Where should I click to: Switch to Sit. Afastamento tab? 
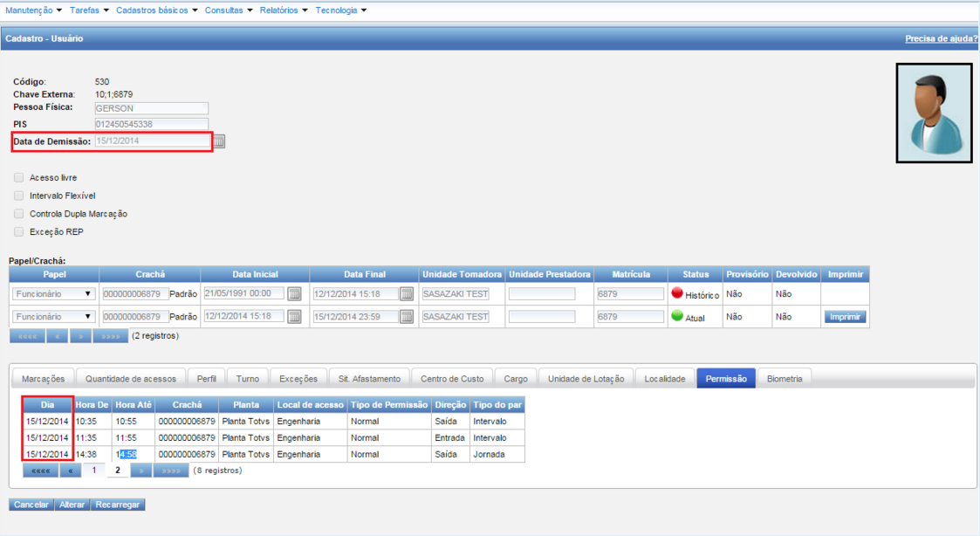click(x=369, y=379)
